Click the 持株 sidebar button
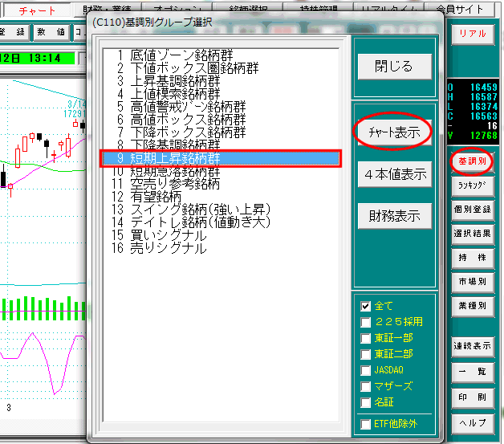The image size is (504, 444). point(473,258)
